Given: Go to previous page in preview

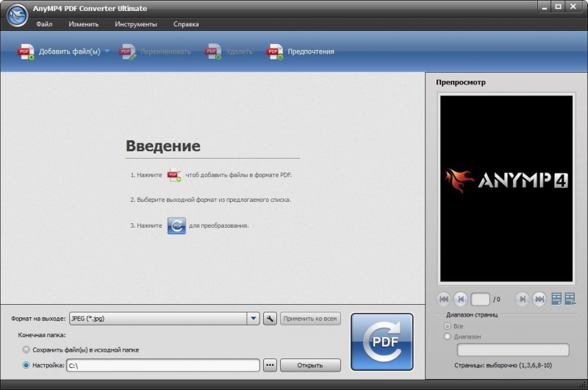Looking at the screenshot, I should pos(461,299).
